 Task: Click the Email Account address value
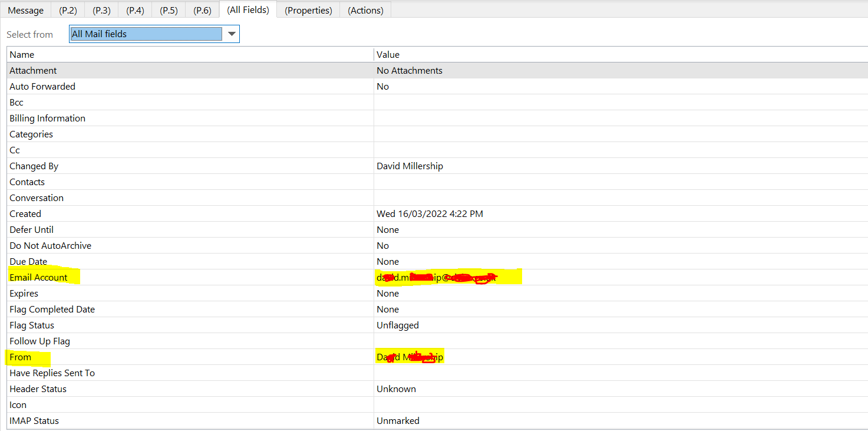coord(437,277)
